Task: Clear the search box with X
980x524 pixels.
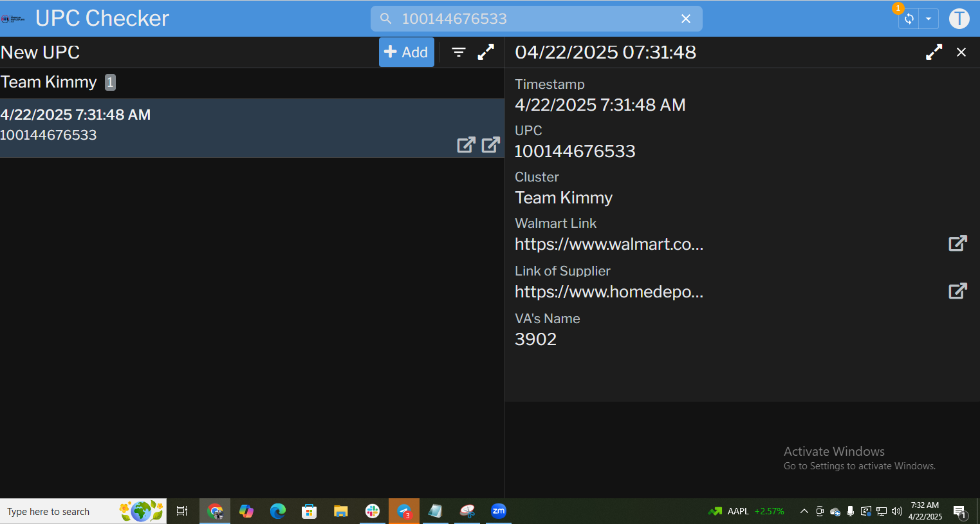Action: click(x=686, y=19)
